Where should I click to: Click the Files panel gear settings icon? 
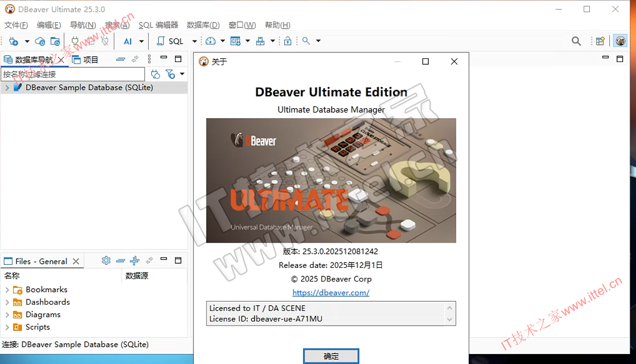pos(106,261)
